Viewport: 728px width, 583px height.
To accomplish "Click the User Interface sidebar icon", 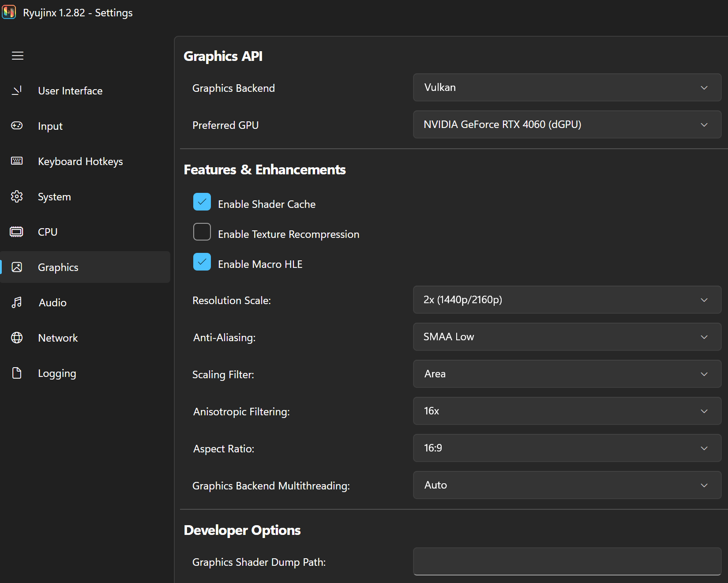I will [x=17, y=90].
